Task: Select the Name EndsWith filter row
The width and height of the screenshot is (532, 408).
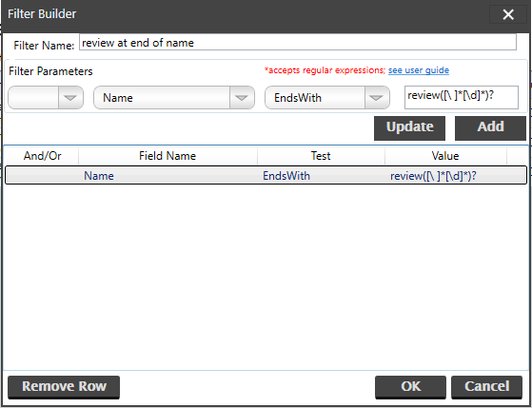Action: coord(266,175)
